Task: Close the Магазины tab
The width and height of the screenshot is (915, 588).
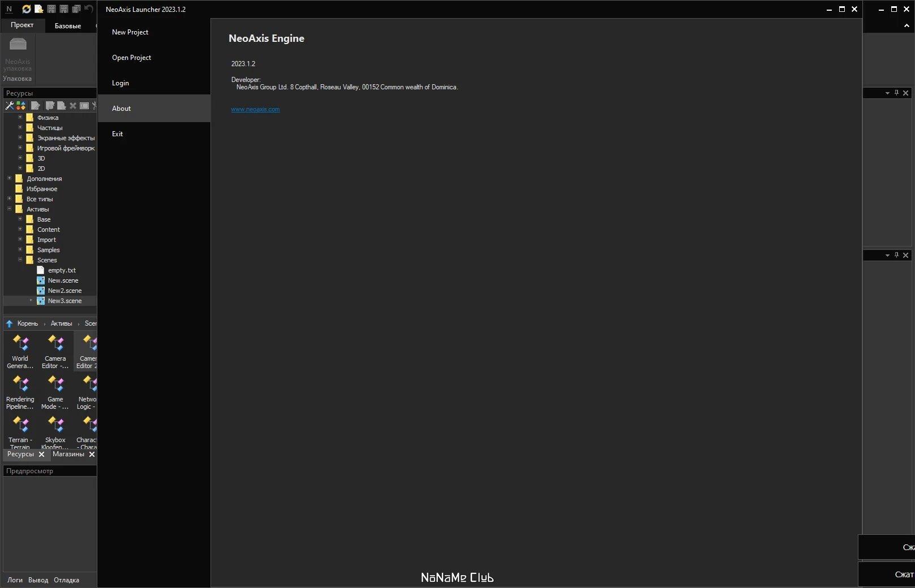Action: tap(92, 454)
